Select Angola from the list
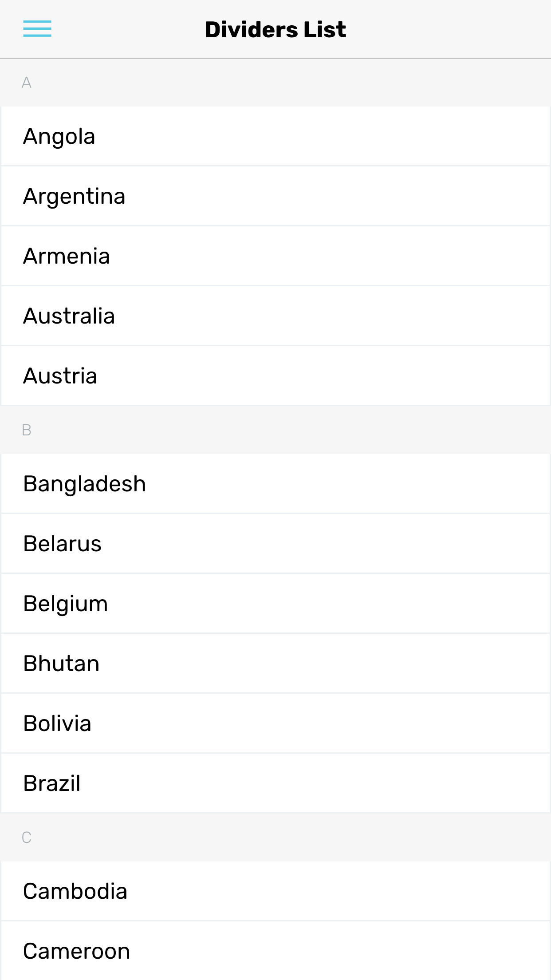Viewport: 551px width, 980px height. point(275,136)
